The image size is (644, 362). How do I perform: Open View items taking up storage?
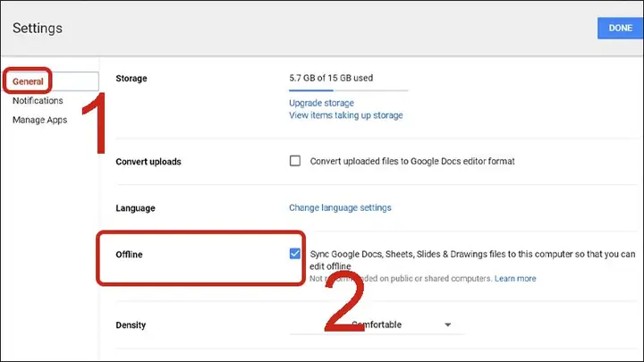point(346,115)
